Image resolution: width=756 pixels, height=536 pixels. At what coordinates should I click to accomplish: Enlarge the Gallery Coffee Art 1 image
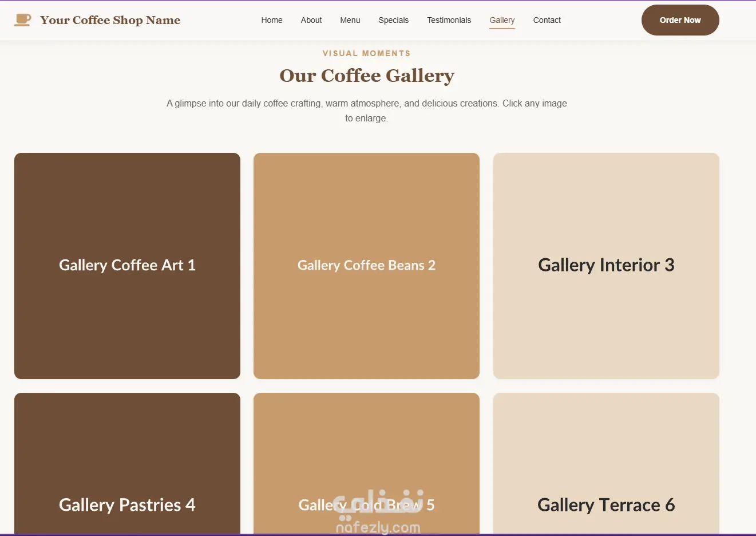tap(127, 266)
